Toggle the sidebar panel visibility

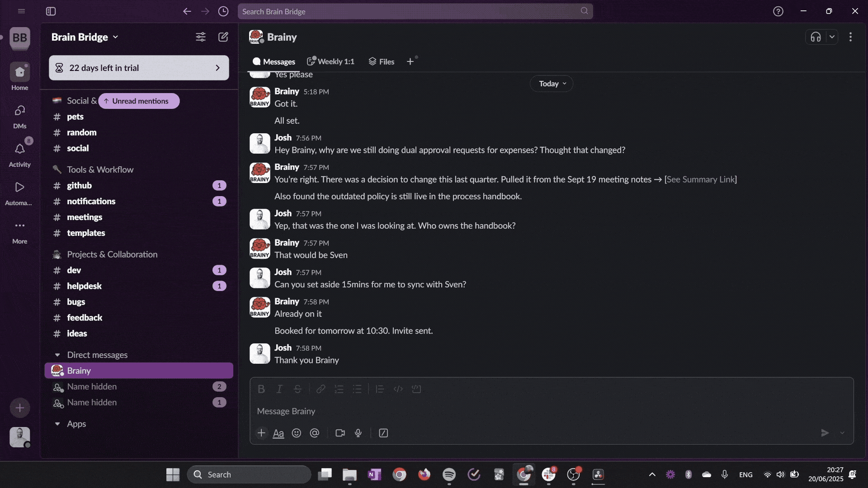pyautogui.click(x=51, y=11)
